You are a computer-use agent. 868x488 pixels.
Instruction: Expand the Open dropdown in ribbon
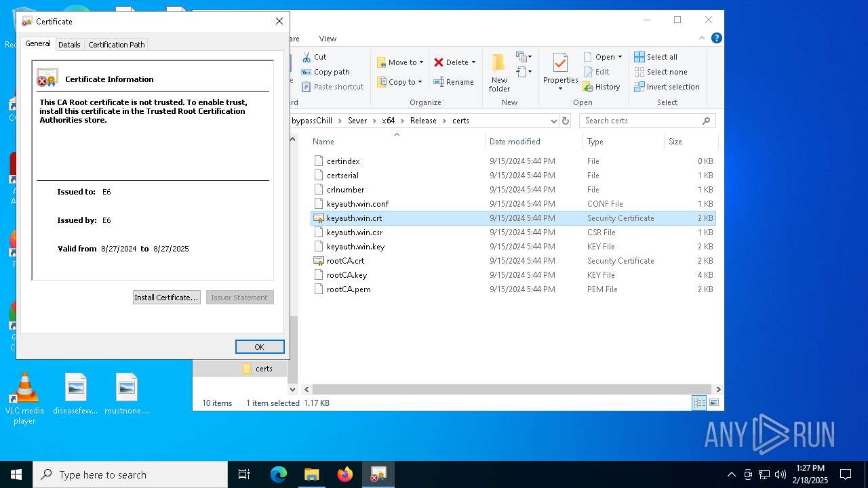click(602, 57)
